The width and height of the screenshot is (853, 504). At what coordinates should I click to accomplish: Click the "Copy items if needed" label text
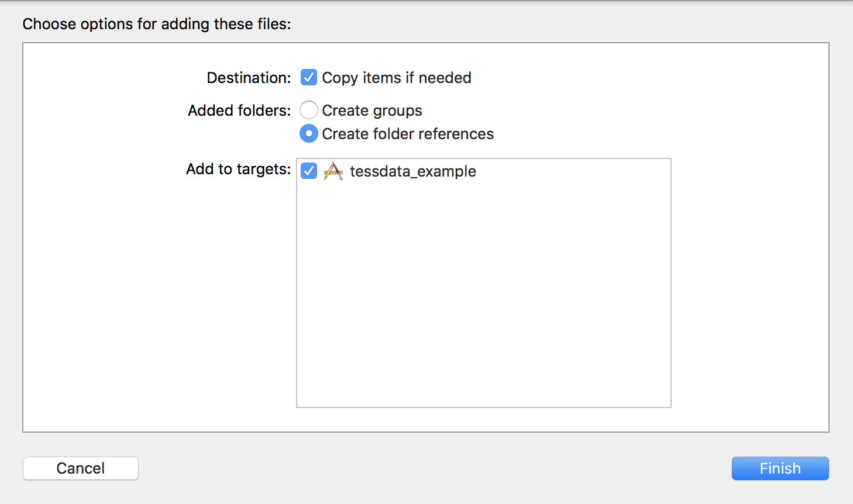[x=396, y=78]
